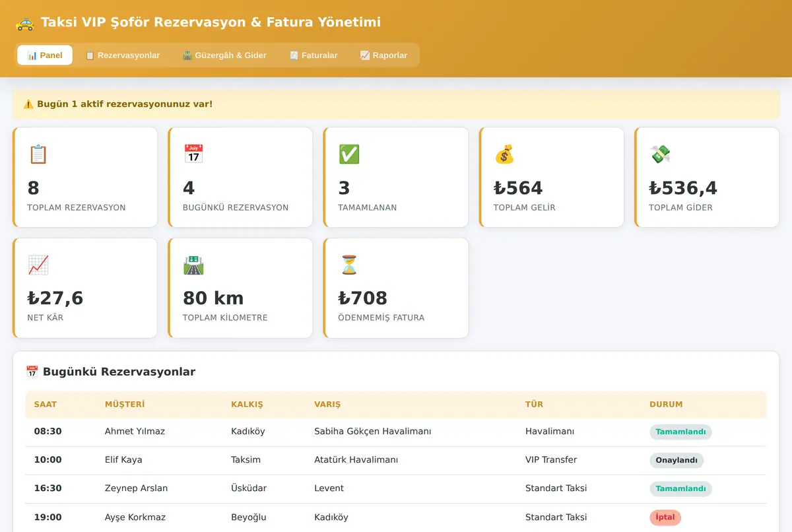Screen dimensions: 792x532
Task: Click the Tamamlandı badge for Ahmet Yılmaz
Action: point(680,432)
